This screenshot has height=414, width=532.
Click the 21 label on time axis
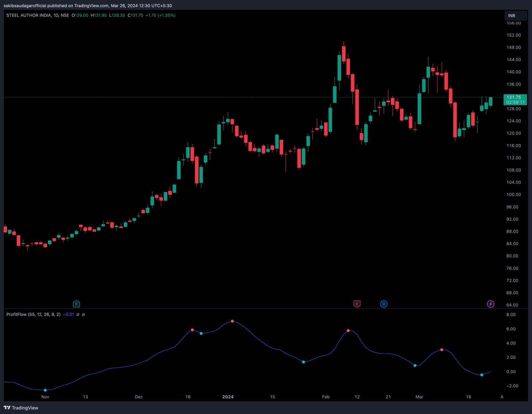[x=388, y=397]
